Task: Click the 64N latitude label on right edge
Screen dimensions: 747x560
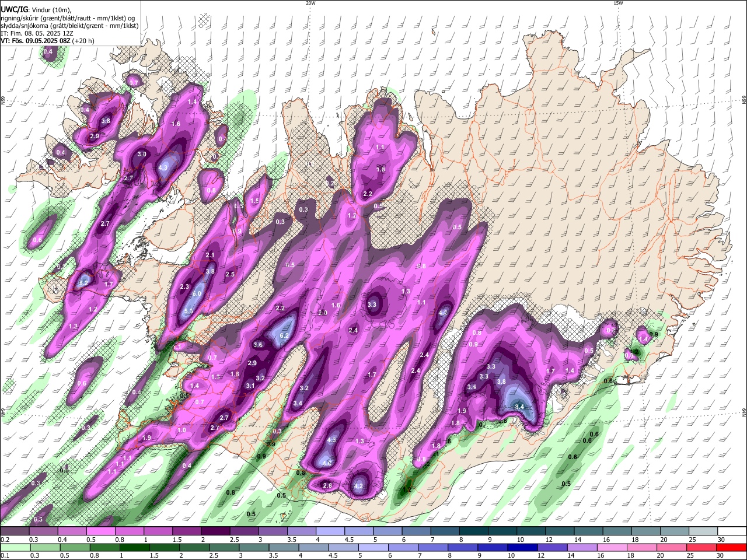Action: point(744,412)
